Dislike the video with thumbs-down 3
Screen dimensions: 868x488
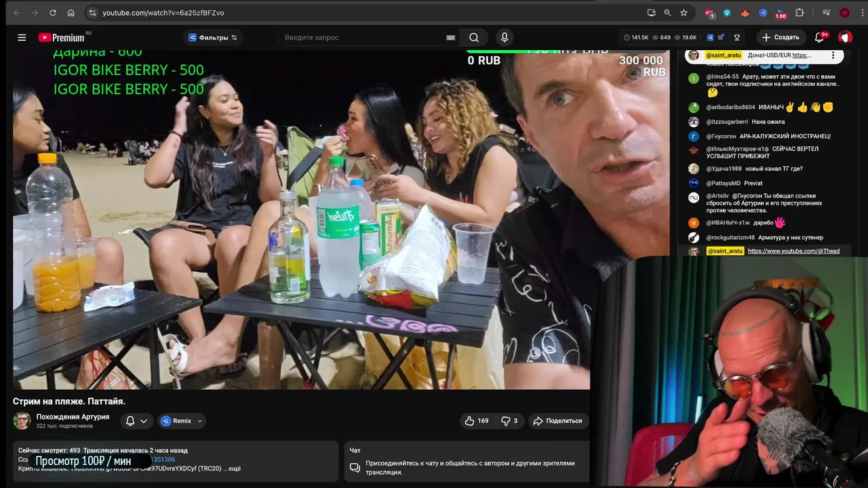pyautogui.click(x=509, y=421)
